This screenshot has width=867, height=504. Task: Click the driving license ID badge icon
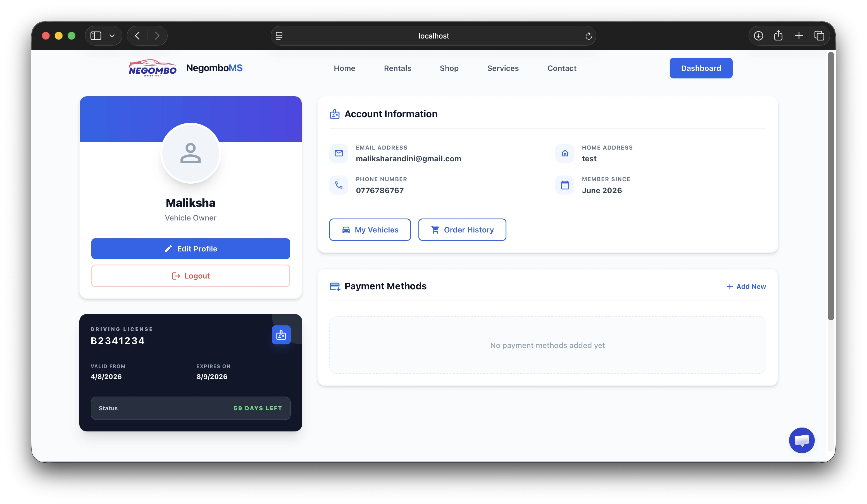(281, 335)
